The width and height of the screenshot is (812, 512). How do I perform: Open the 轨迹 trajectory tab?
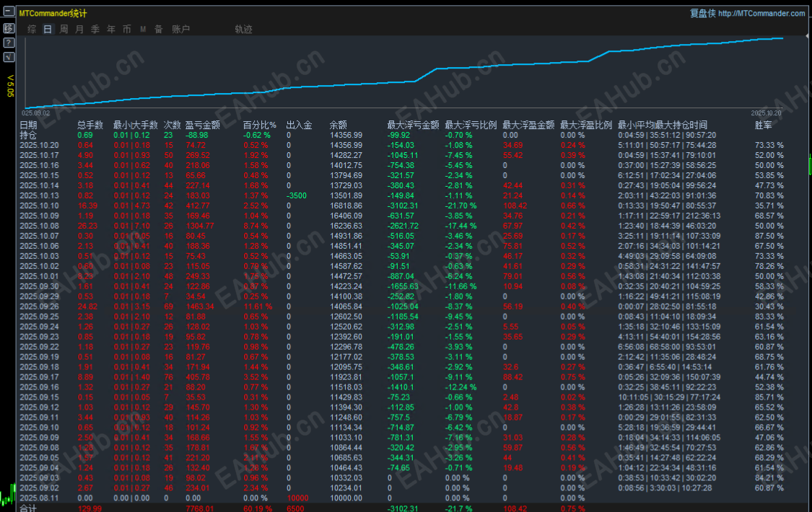[x=243, y=30]
